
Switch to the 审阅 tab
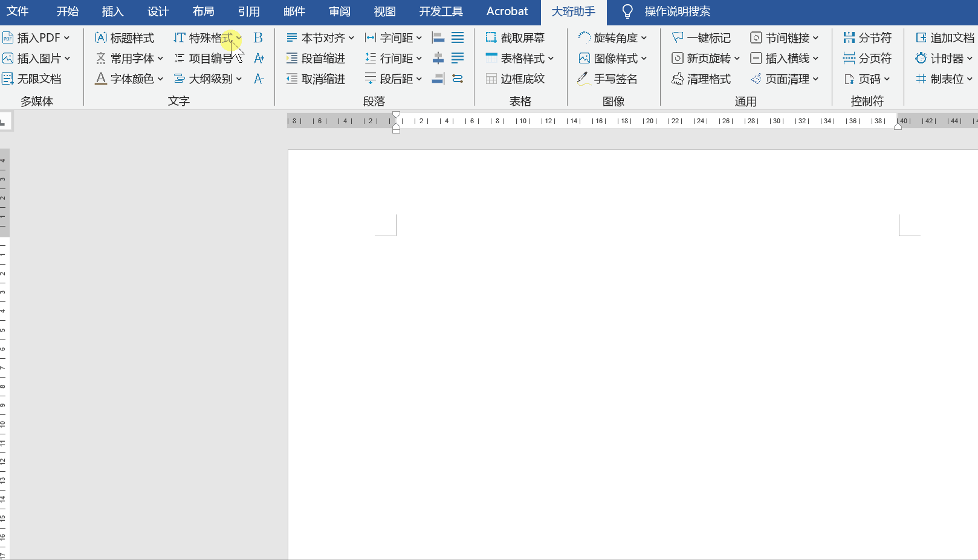tap(340, 11)
